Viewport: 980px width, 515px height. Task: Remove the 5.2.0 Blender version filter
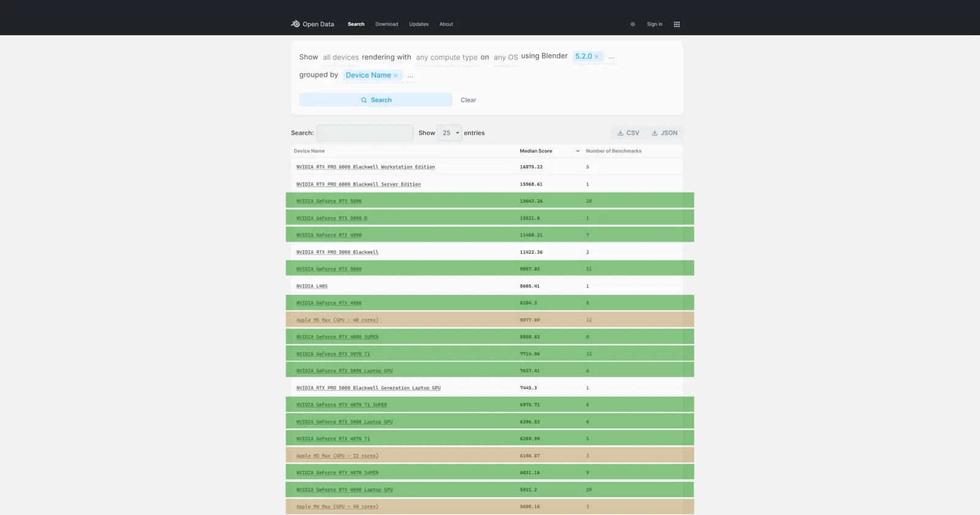597,56
